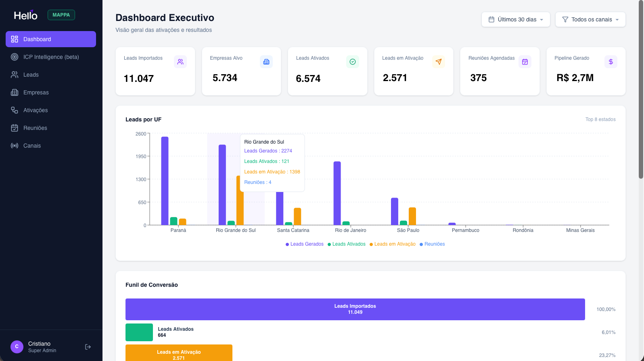Click Rio de Janeiro purple bar
This screenshot has height=361, width=644.
337,193
